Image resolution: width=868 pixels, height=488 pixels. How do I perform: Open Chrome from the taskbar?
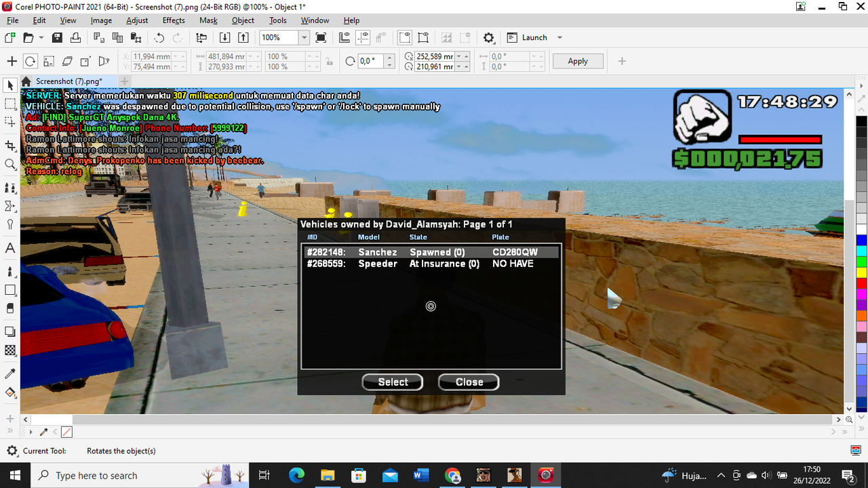tap(452, 475)
